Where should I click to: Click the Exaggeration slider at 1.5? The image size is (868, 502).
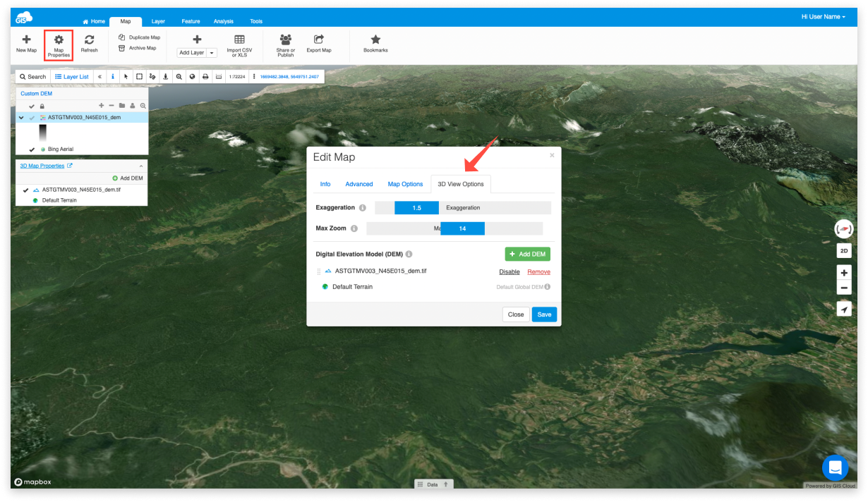(x=416, y=208)
